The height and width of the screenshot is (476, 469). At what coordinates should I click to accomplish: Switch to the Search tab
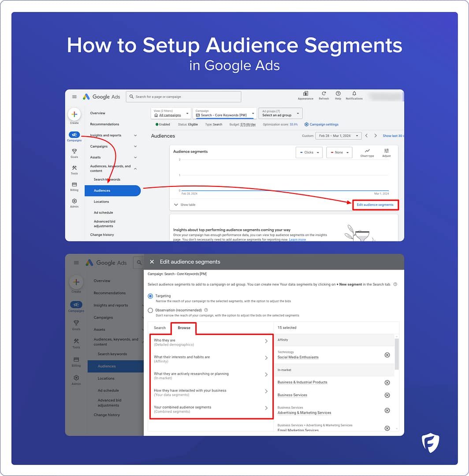pos(160,328)
